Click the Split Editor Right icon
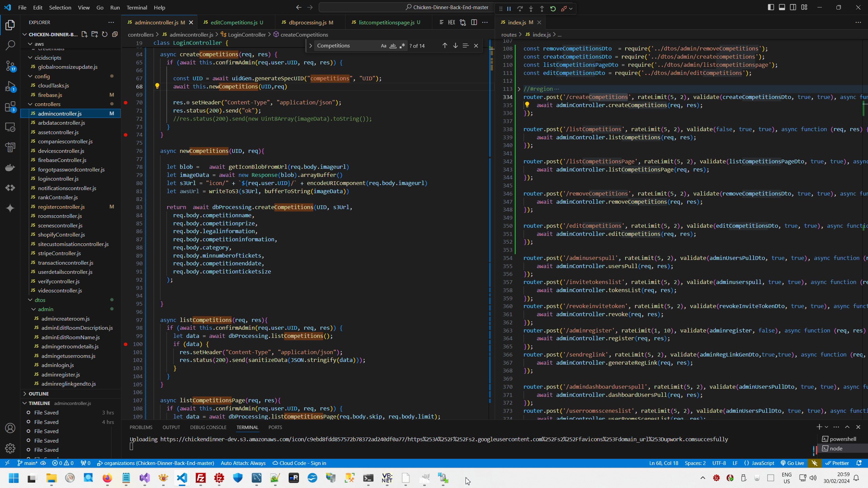 click(474, 22)
